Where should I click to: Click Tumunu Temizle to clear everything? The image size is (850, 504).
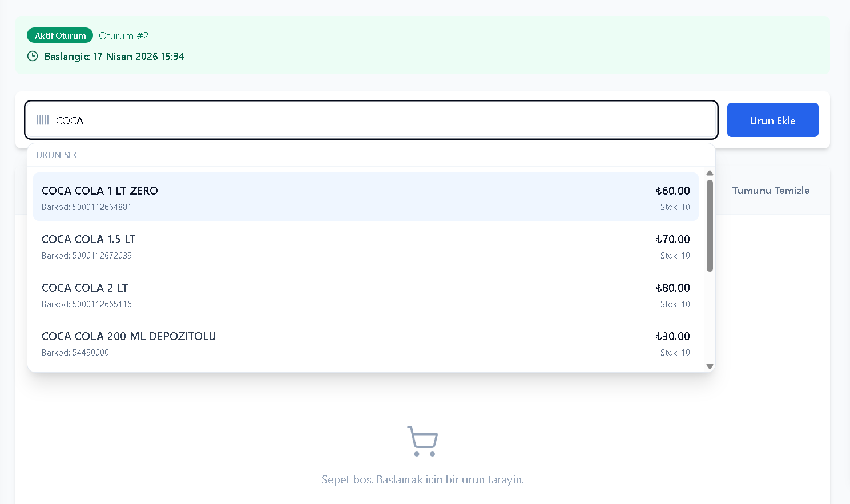tap(771, 191)
